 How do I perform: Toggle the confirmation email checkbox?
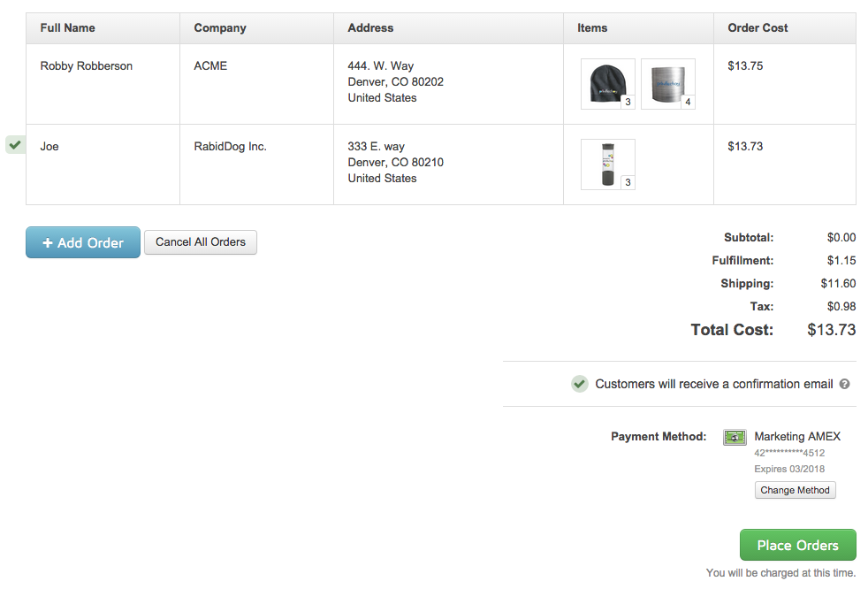coord(579,384)
